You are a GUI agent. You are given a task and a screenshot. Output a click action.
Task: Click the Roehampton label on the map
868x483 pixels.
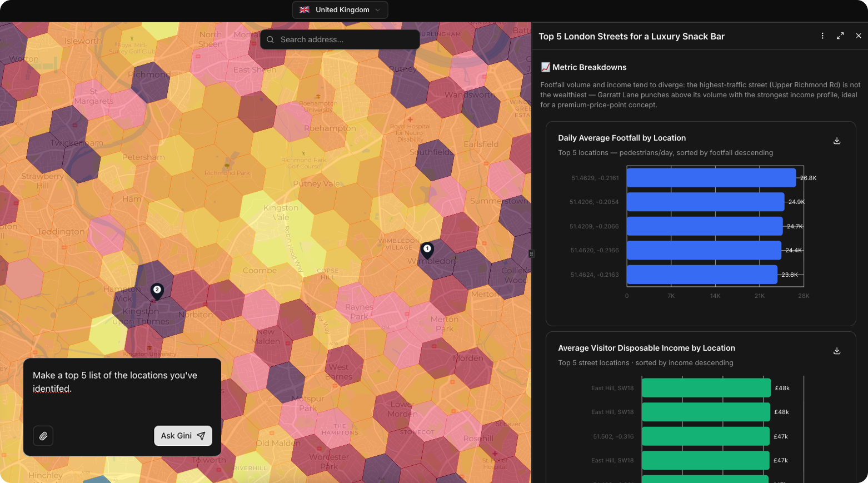tap(330, 128)
